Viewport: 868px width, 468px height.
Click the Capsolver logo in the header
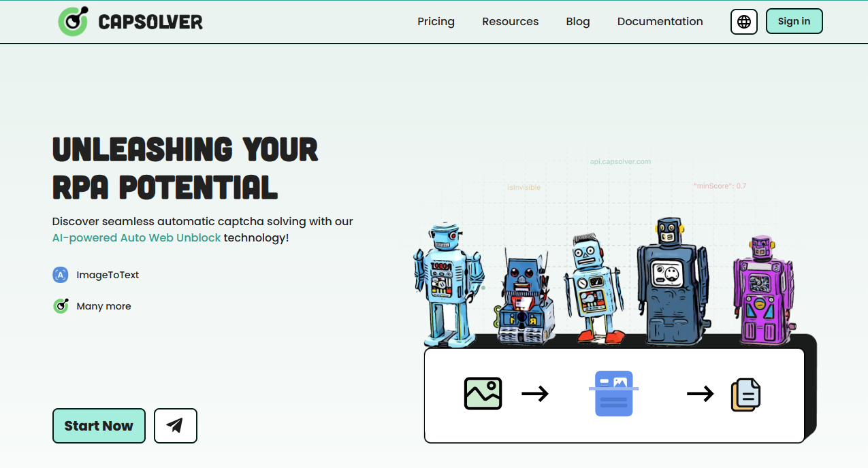point(73,21)
